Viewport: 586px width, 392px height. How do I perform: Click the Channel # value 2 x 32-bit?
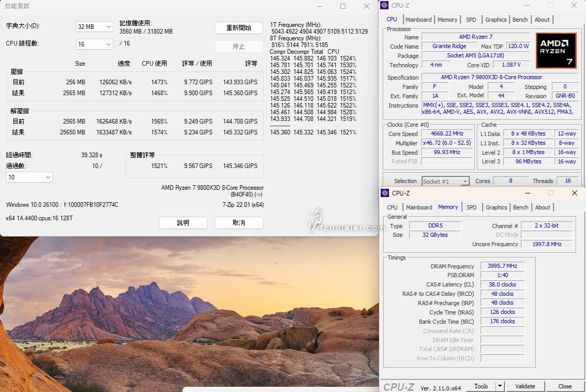click(546, 225)
